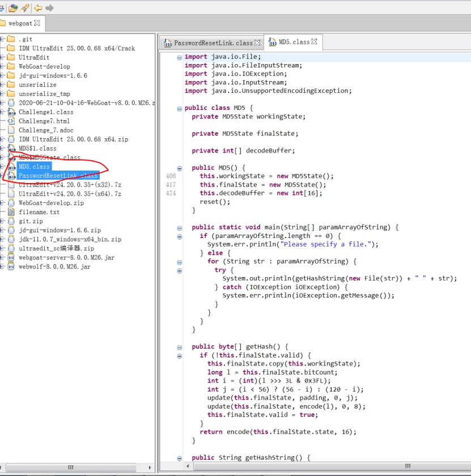Click the git.zip archive icon
Viewport: 471px width, 476px height.
click(11, 221)
